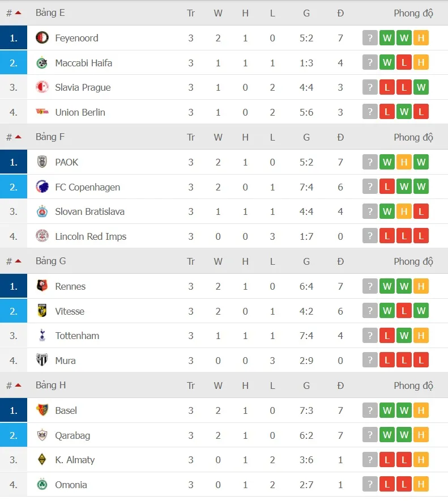Click Vitesse's goal difference 4:2 cell
This screenshot has height=504, width=448.
[306, 311]
